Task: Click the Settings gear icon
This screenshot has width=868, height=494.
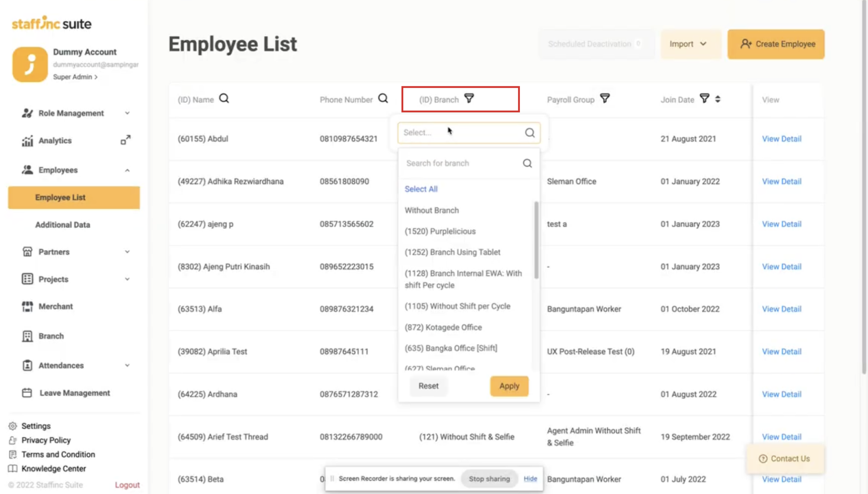Action: 13,426
